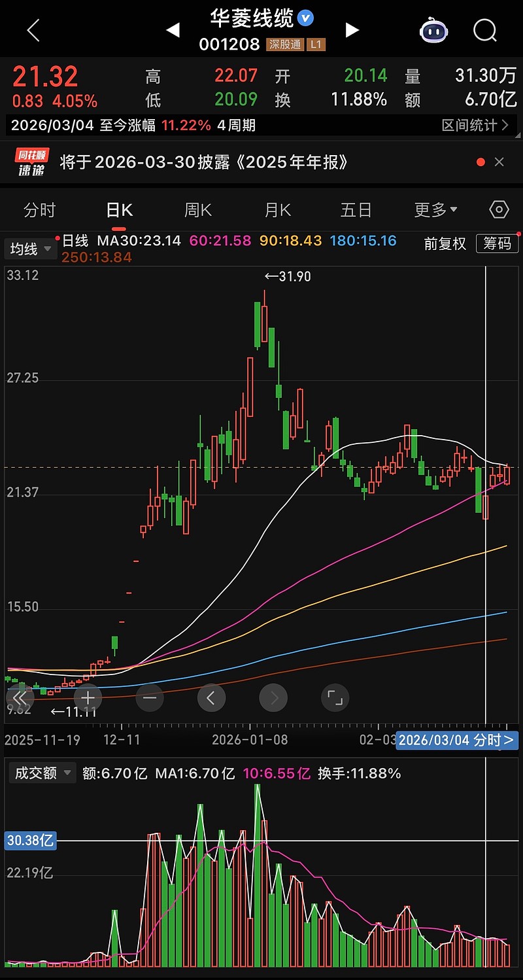523x980 pixels.
Task: Tap the 60:21.58 moving average label
Action: pyautogui.click(x=220, y=241)
